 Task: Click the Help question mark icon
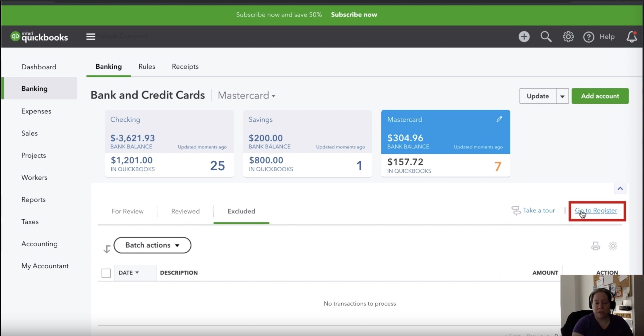point(588,37)
